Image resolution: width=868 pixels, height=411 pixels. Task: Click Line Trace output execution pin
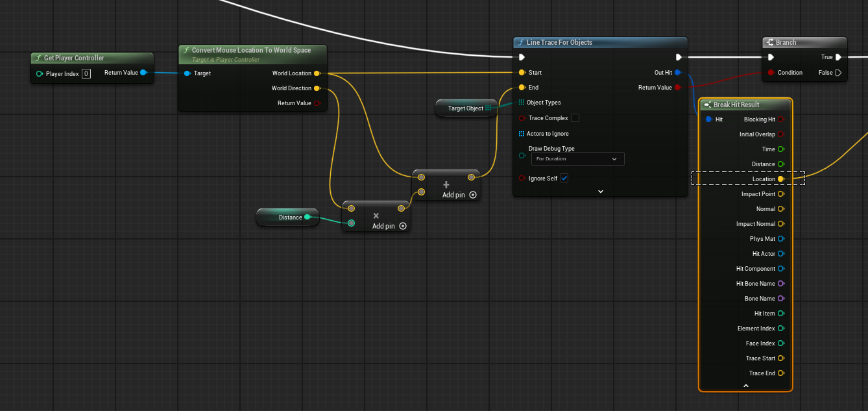pos(679,57)
